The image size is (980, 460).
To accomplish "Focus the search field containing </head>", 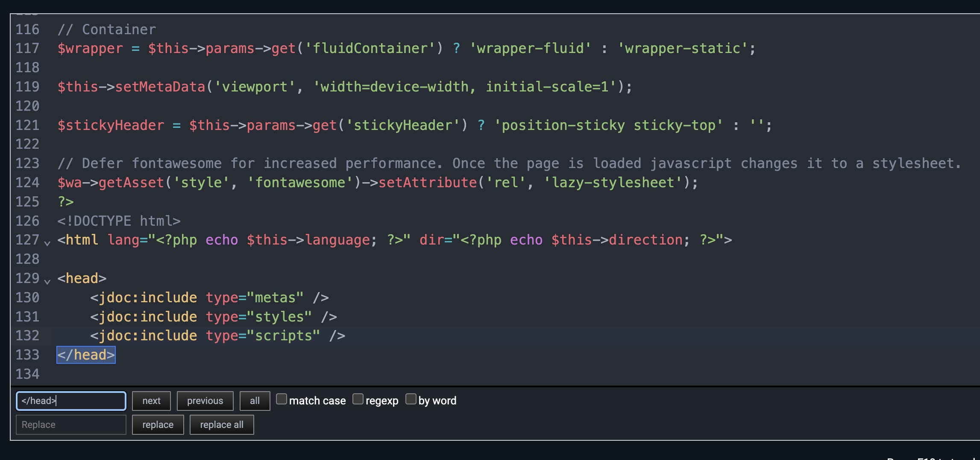I will click(71, 401).
